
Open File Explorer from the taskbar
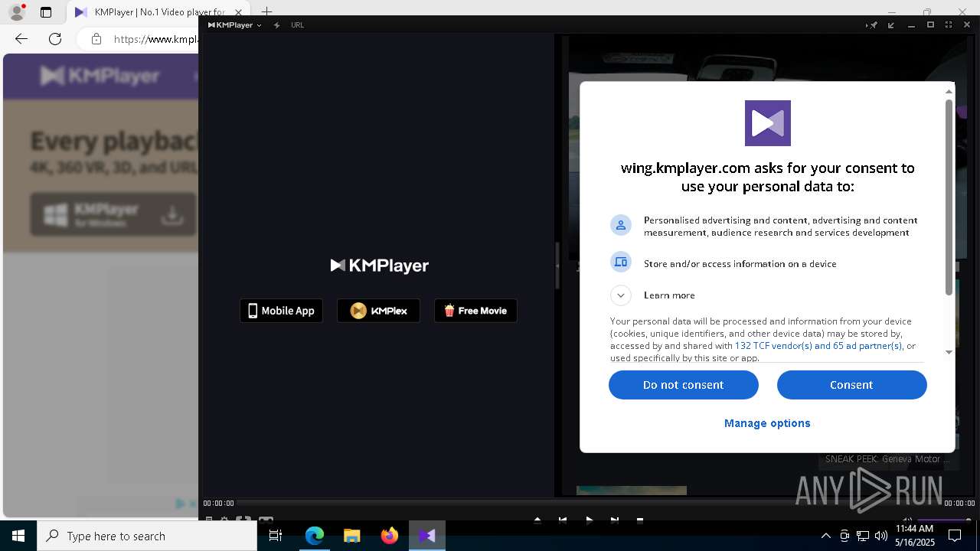pyautogui.click(x=352, y=536)
